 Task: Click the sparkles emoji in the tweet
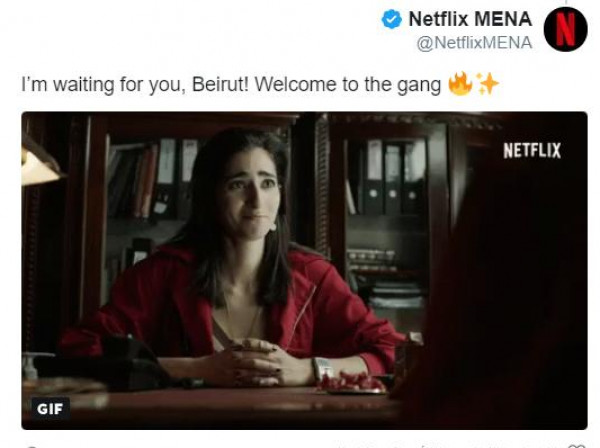coord(487,83)
